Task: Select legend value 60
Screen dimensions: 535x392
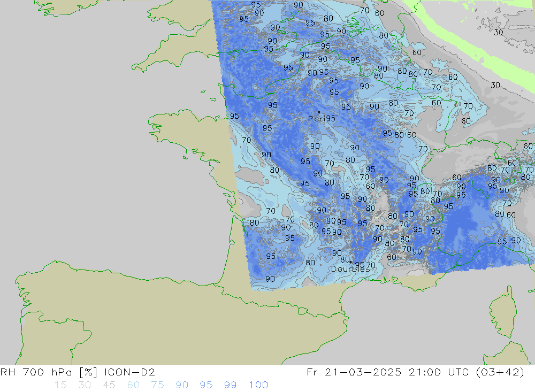Action: point(133,385)
